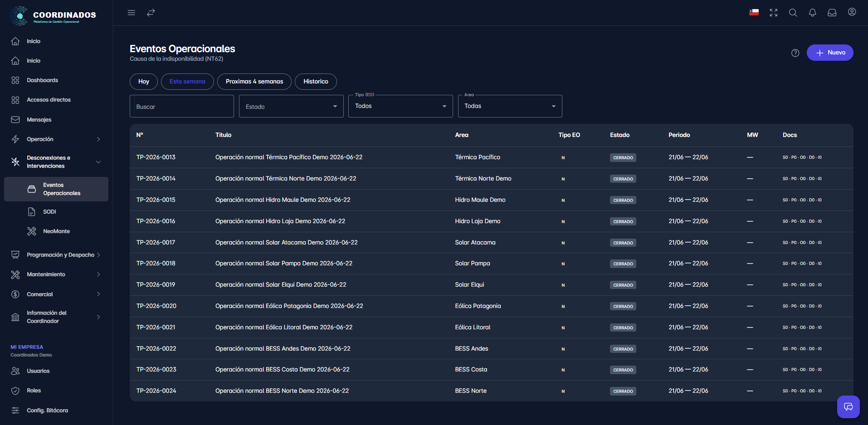
Task: Sort by the Titulo column header
Action: click(x=224, y=135)
